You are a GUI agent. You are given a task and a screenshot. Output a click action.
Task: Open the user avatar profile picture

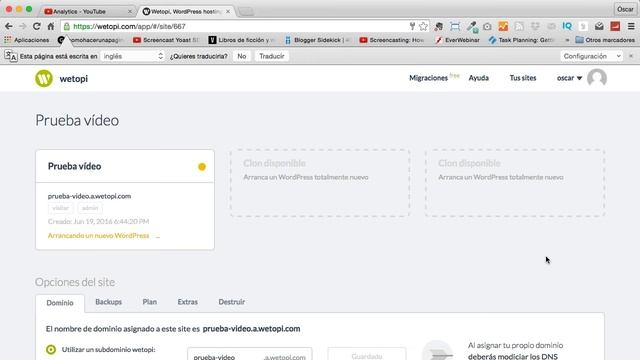[597, 78]
